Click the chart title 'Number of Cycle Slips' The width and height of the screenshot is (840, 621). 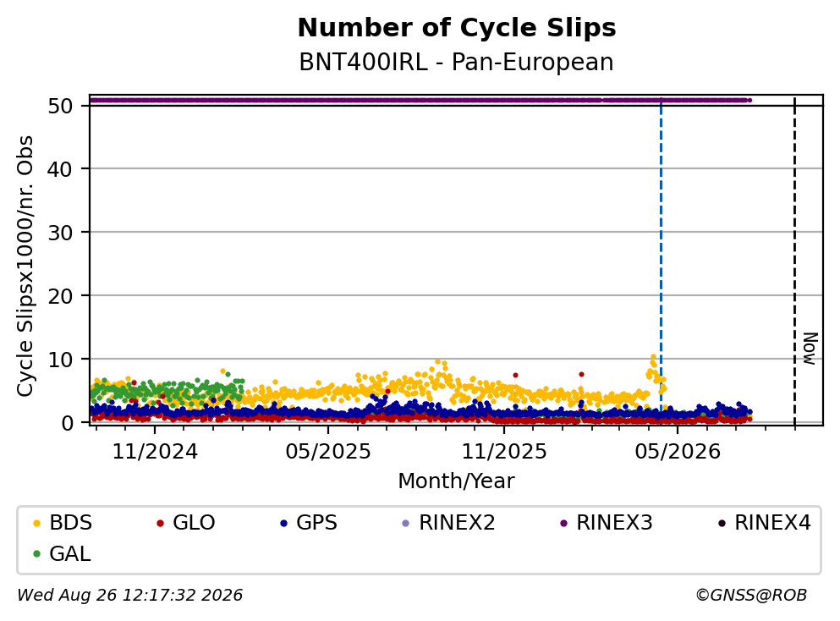coord(457,28)
